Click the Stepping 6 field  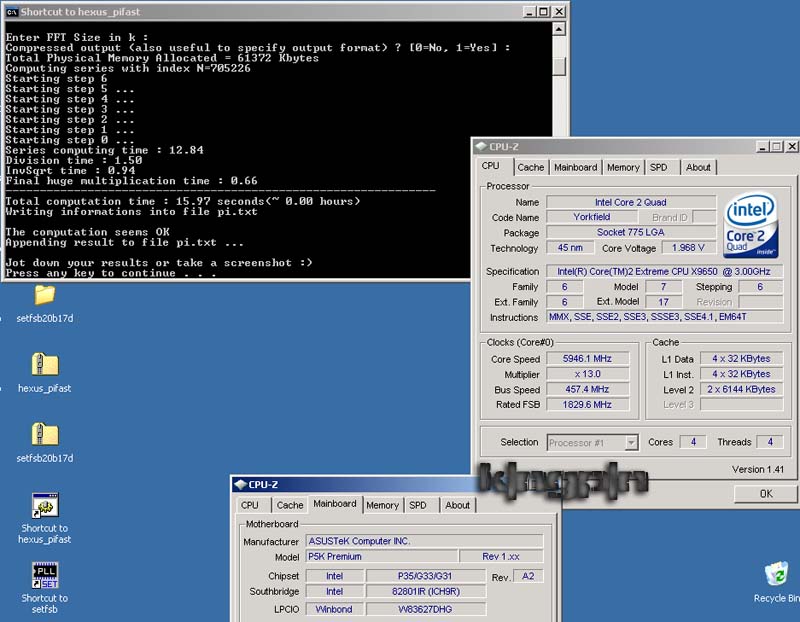click(x=760, y=287)
